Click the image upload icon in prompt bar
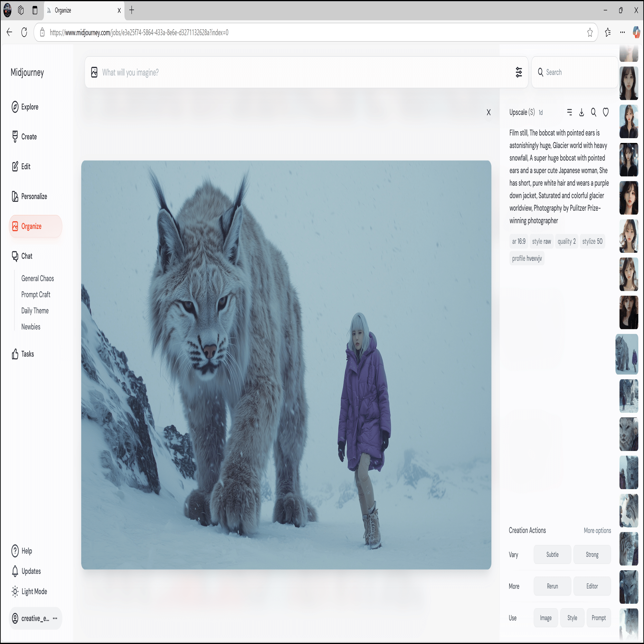This screenshot has width=644, height=644. coord(94,72)
